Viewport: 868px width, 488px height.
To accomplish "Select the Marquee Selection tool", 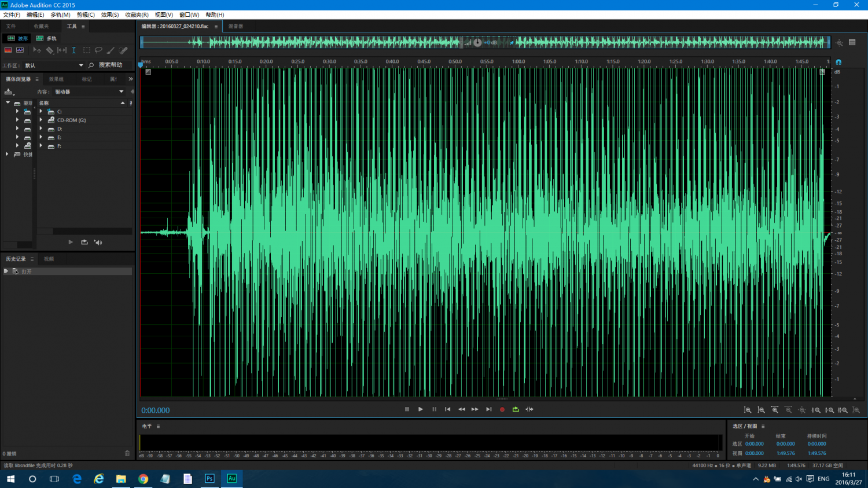I will 87,50.
